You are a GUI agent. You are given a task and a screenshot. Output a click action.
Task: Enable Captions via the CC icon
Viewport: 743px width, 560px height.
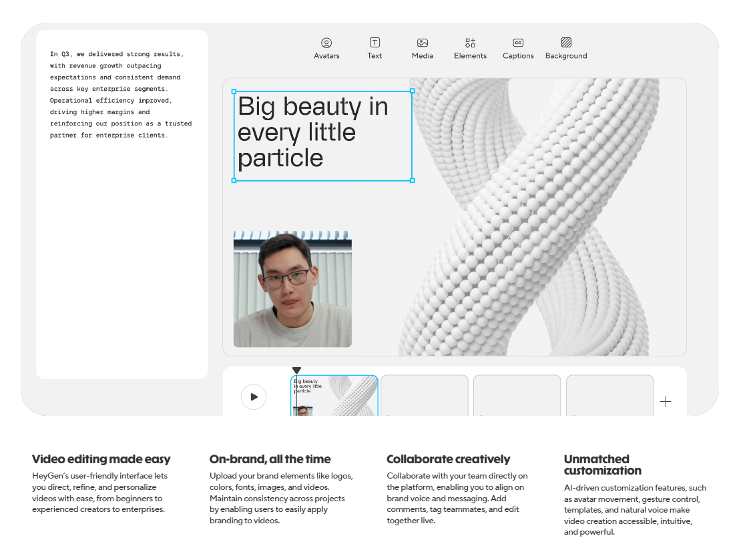pyautogui.click(x=518, y=43)
